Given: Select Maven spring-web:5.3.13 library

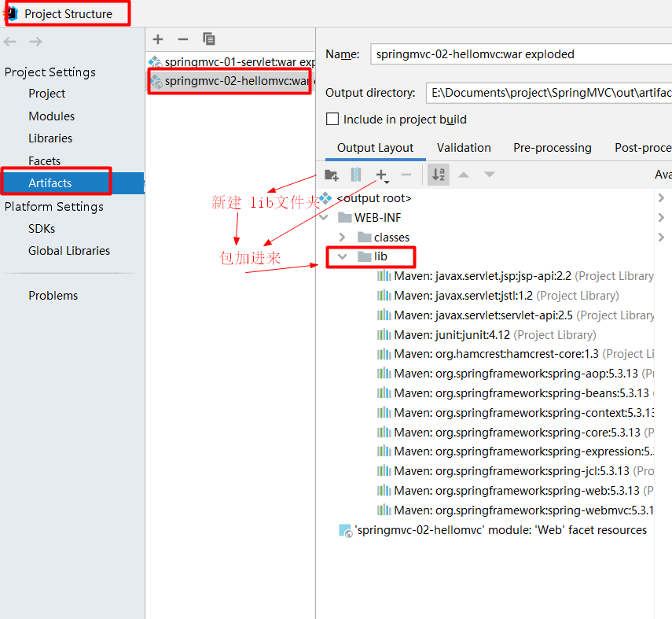Looking at the screenshot, I should click(515, 491).
